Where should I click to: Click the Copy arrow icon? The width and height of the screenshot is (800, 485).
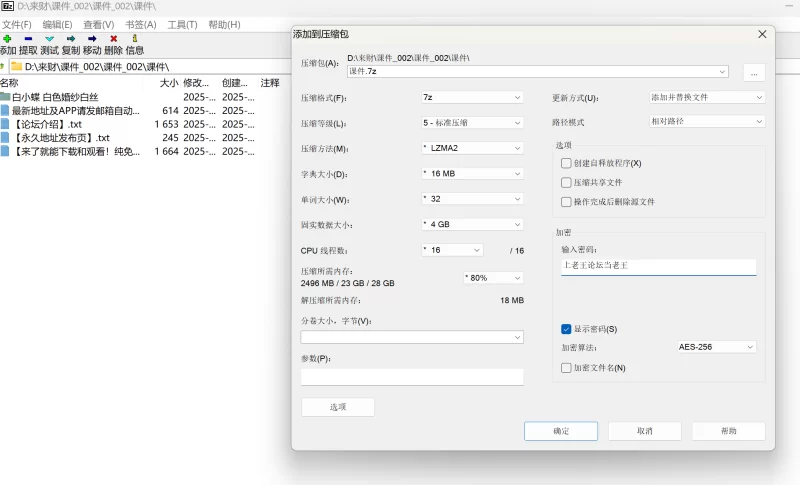71,39
